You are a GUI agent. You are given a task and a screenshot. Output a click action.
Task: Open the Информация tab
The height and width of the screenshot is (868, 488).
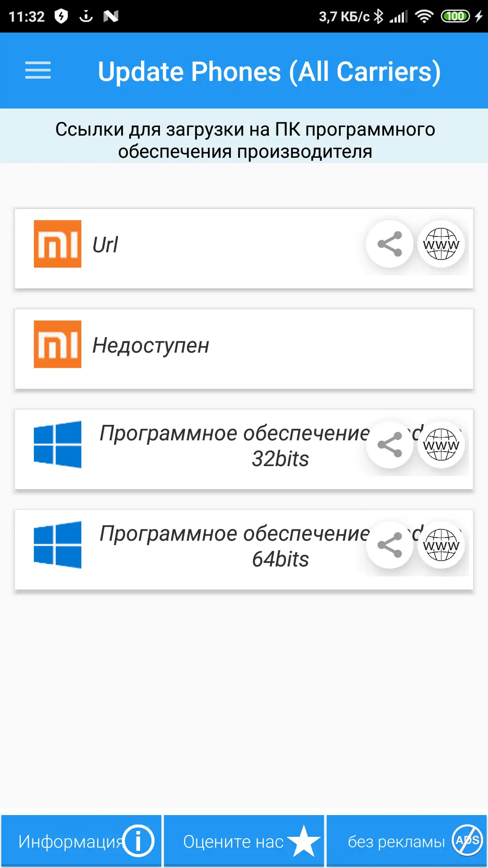tap(81, 841)
